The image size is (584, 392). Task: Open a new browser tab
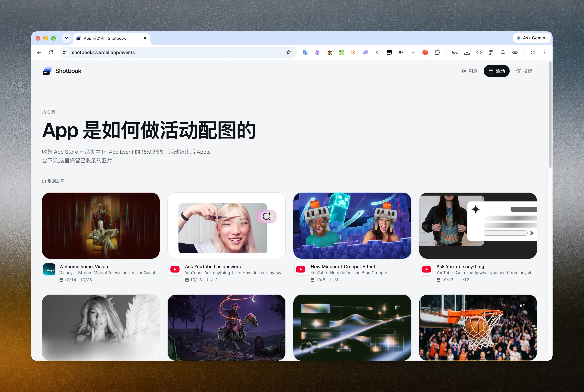point(157,38)
